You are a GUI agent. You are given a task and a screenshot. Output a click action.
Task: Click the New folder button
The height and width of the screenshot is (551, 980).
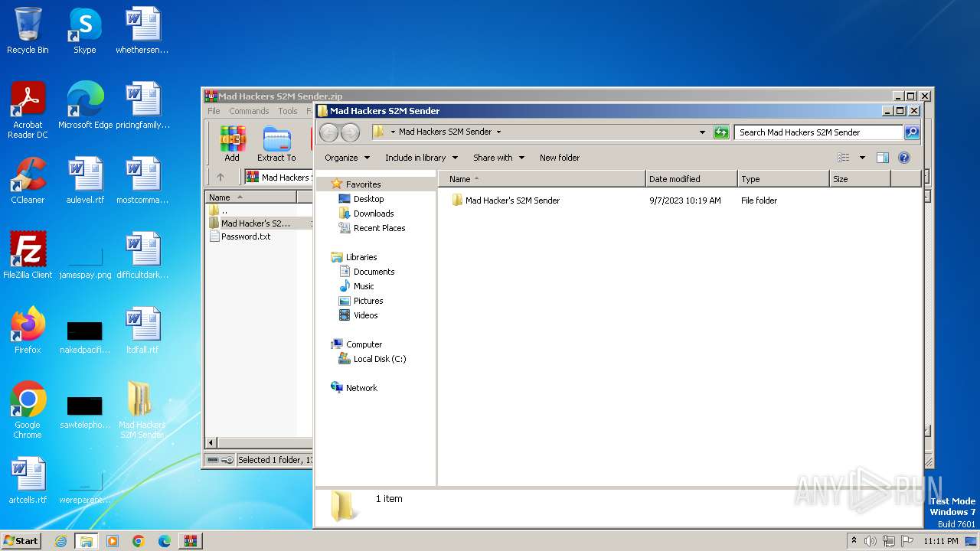[560, 158]
